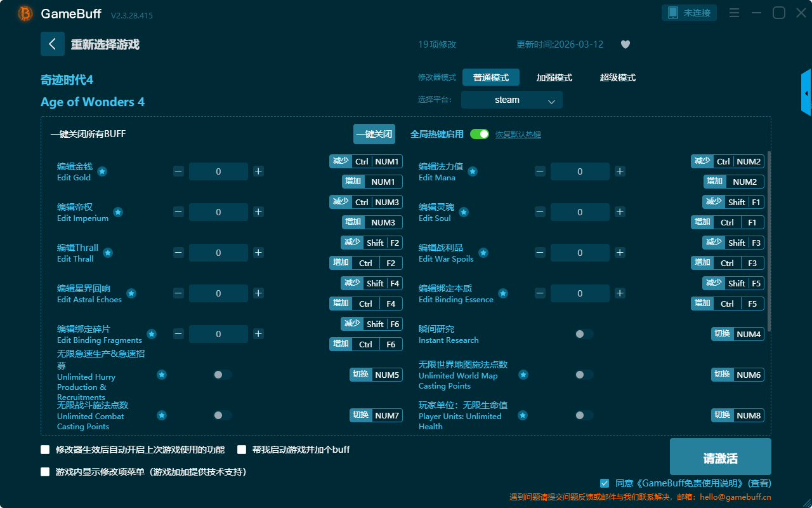
Task: Click 恢复默认热键 restore default hotkeys link
Action: (518, 135)
